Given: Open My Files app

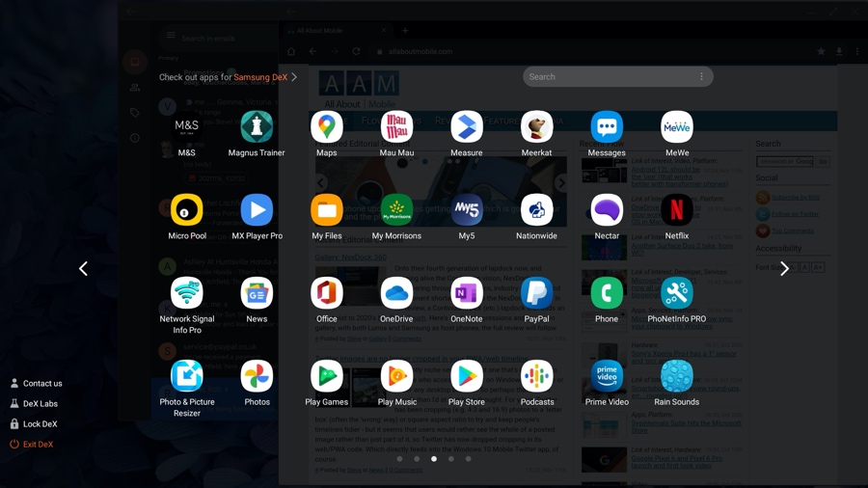Looking at the screenshot, I should [327, 210].
